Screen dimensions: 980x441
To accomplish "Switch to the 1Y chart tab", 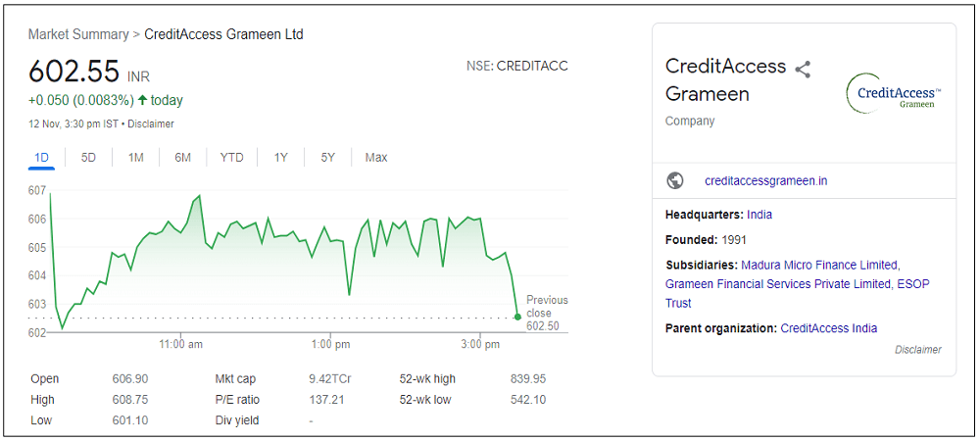I will click(280, 158).
